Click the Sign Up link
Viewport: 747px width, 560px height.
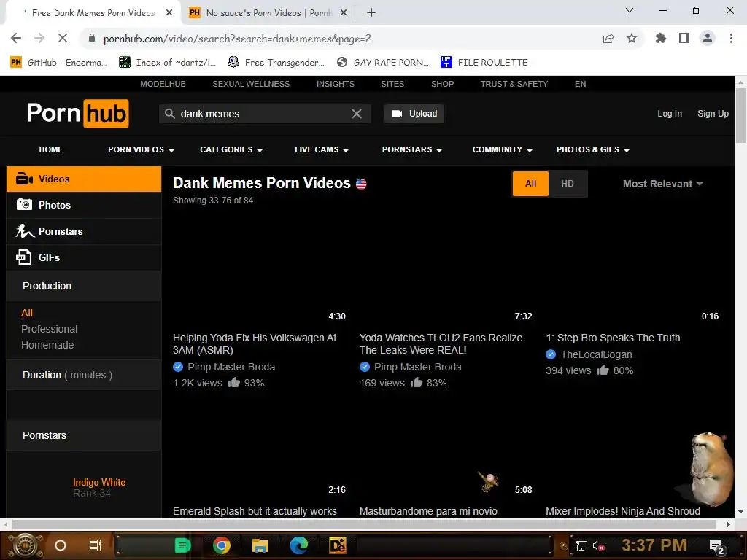pyautogui.click(x=713, y=114)
